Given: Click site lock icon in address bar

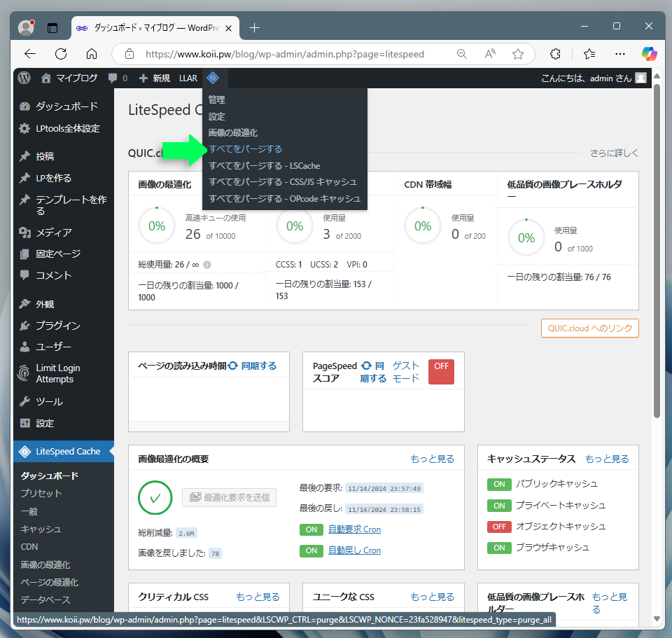Looking at the screenshot, I should pyautogui.click(x=129, y=54).
